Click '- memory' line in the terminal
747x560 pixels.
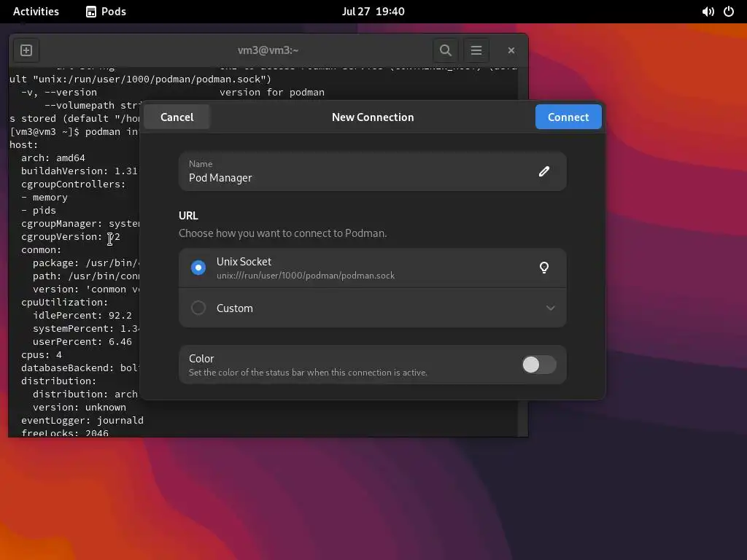coord(44,197)
